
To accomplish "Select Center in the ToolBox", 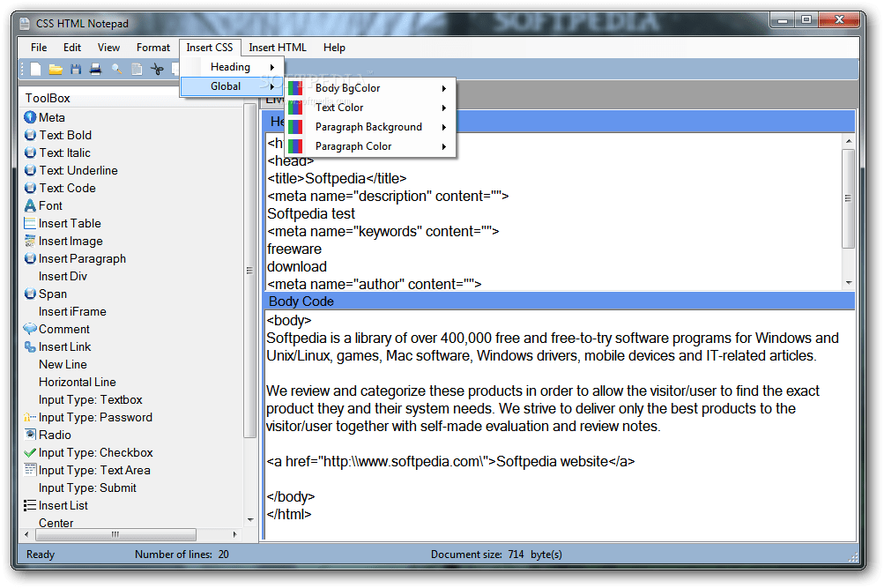I will tap(56, 523).
